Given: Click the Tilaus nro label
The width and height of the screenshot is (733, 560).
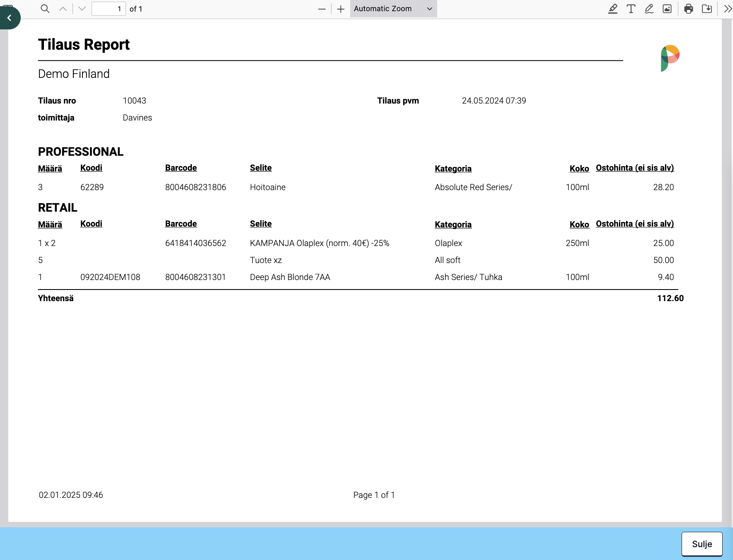Looking at the screenshot, I should point(57,101).
